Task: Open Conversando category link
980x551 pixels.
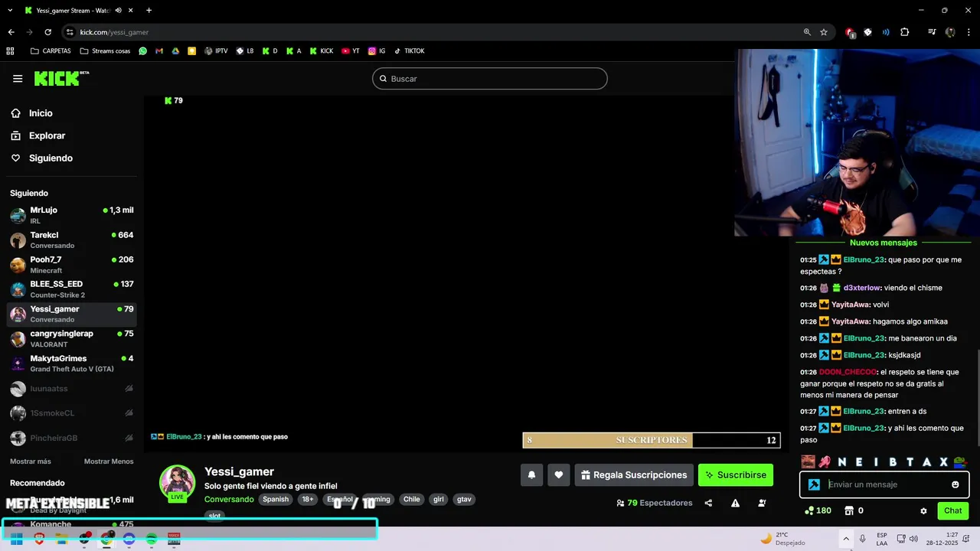Action: coord(229,499)
